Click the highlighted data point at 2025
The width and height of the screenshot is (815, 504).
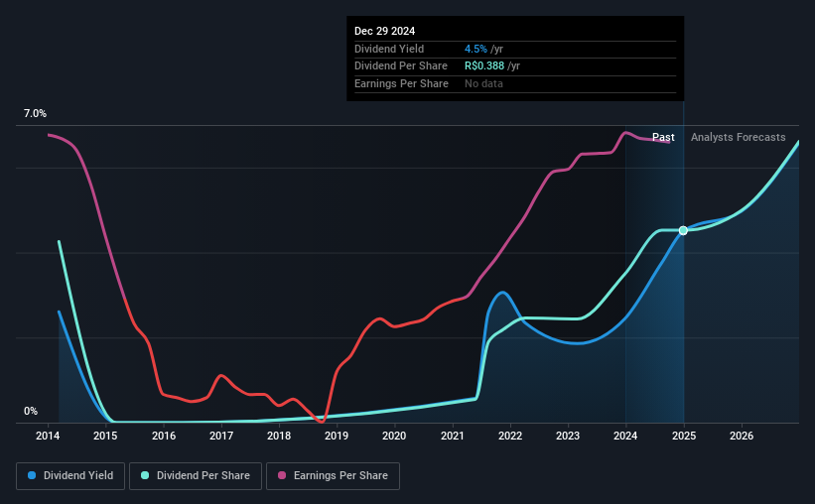pyautogui.click(x=684, y=230)
